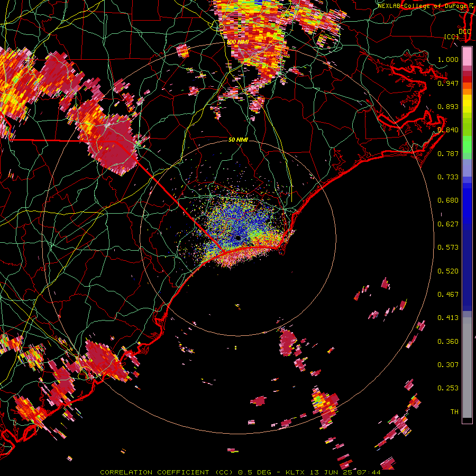The image size is (476, 476).
Task: Click the 0.520 legend value
Action: point(448,271)
